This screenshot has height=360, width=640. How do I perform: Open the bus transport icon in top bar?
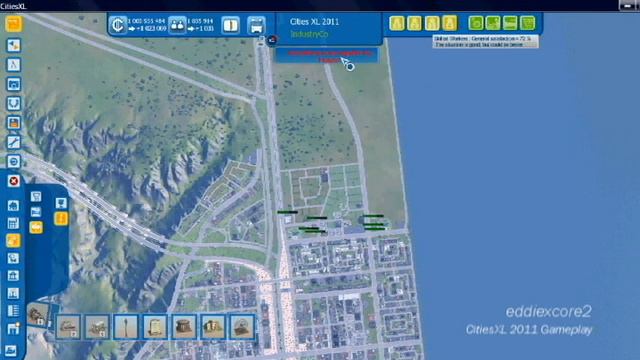tap(256, 25)
